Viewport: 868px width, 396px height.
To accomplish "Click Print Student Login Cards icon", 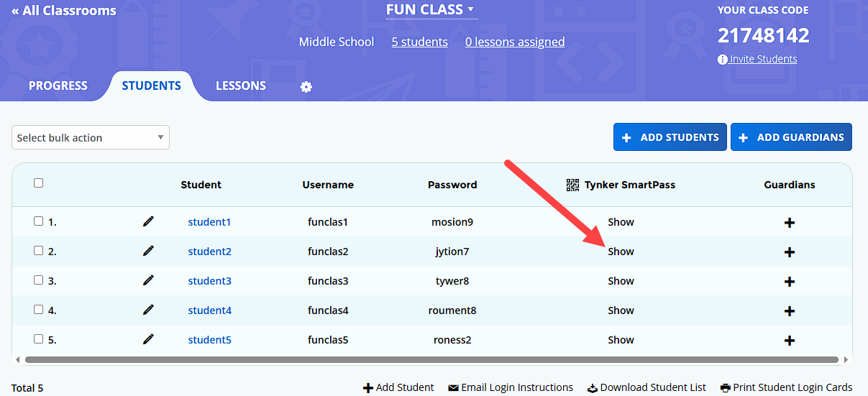I will point(725,388).
